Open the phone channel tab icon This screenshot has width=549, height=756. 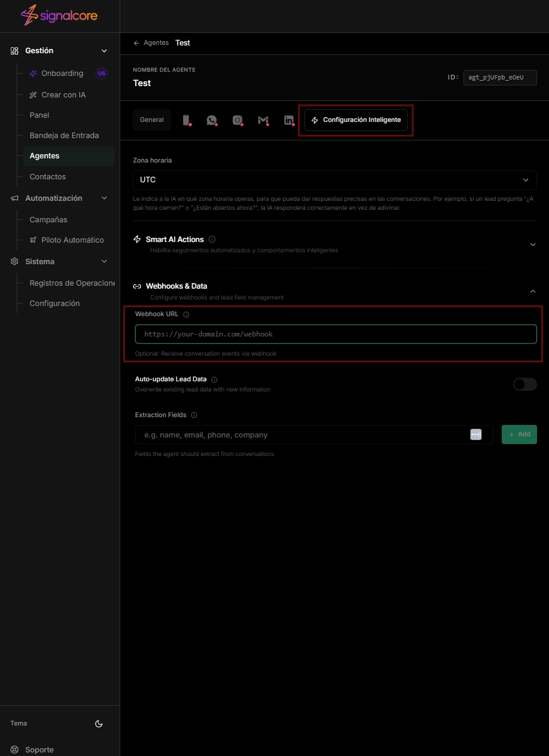click(186, 120)
